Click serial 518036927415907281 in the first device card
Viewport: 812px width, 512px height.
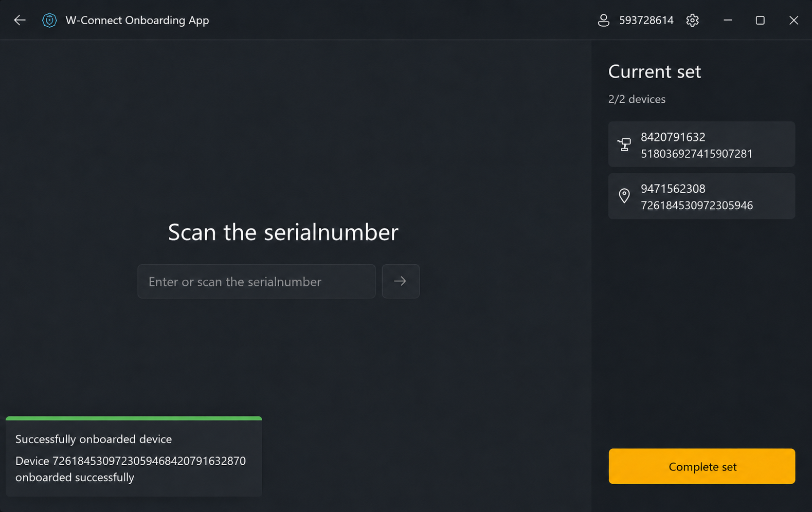coord(697,154)
